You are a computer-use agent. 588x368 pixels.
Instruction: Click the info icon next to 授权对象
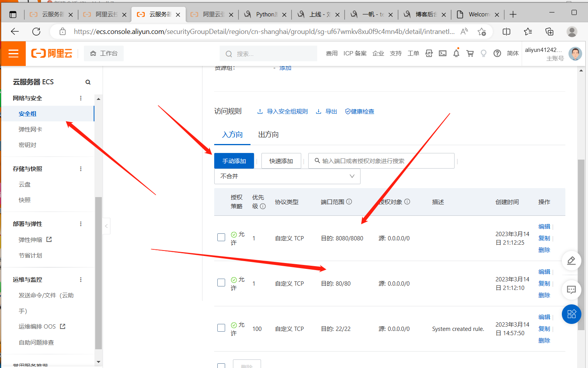pyautogui.click(x=407, y=202)
